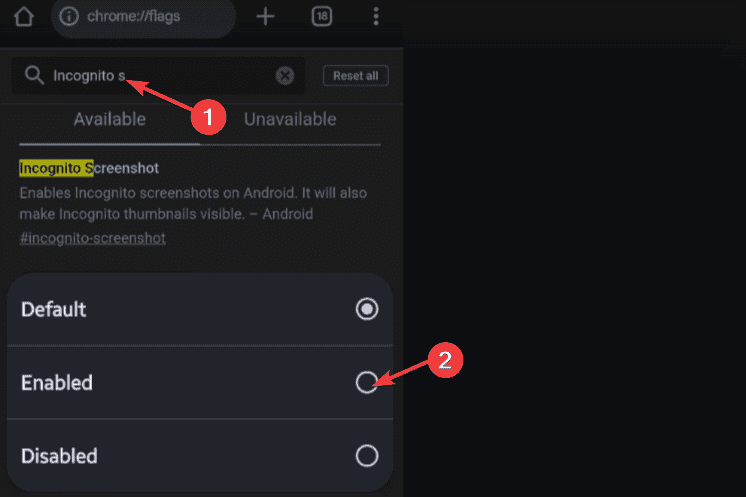
Task: Choose the Disabled label row
Action: pyautogui.click(x=200, y=456)
